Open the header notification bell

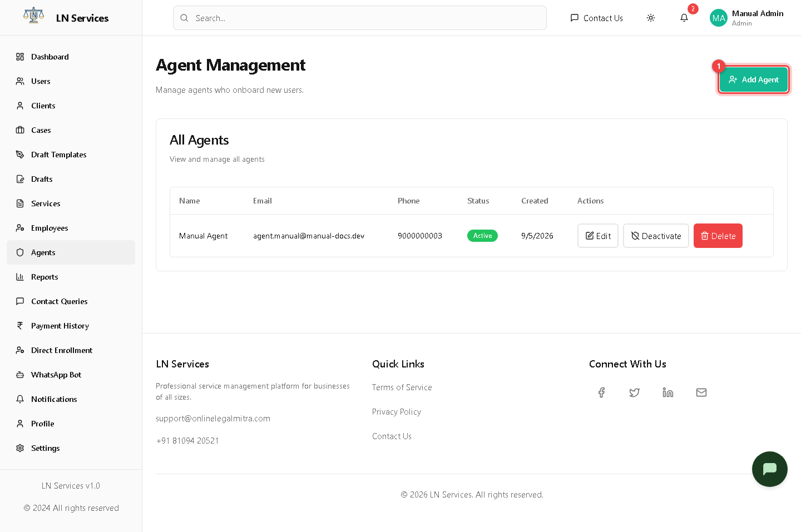coord(684,18)
